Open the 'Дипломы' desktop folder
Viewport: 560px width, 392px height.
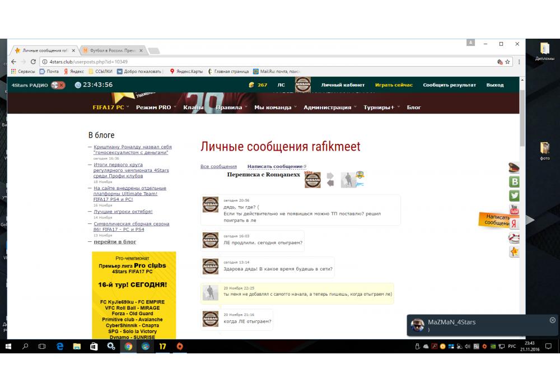click(x=545, y=52)
